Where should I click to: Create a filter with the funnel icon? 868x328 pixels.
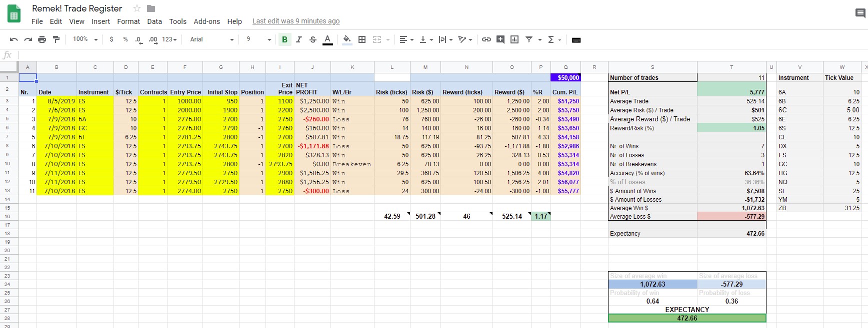(529, 39)
